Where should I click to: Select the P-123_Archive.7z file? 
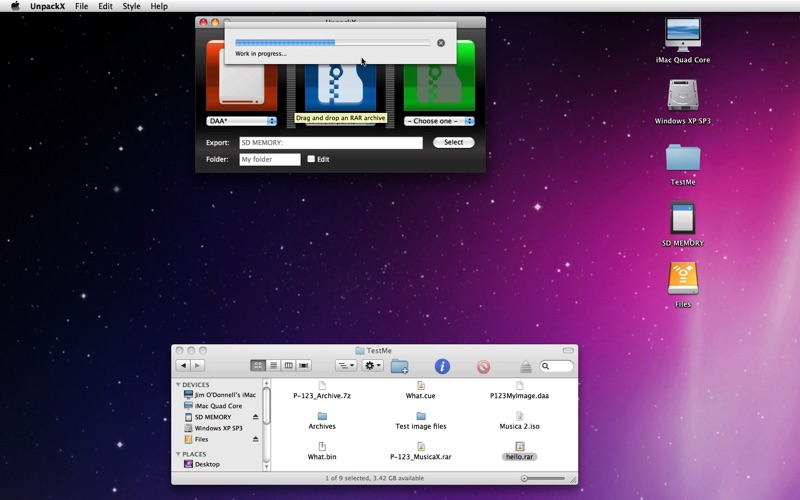click(x=322, y=391)
